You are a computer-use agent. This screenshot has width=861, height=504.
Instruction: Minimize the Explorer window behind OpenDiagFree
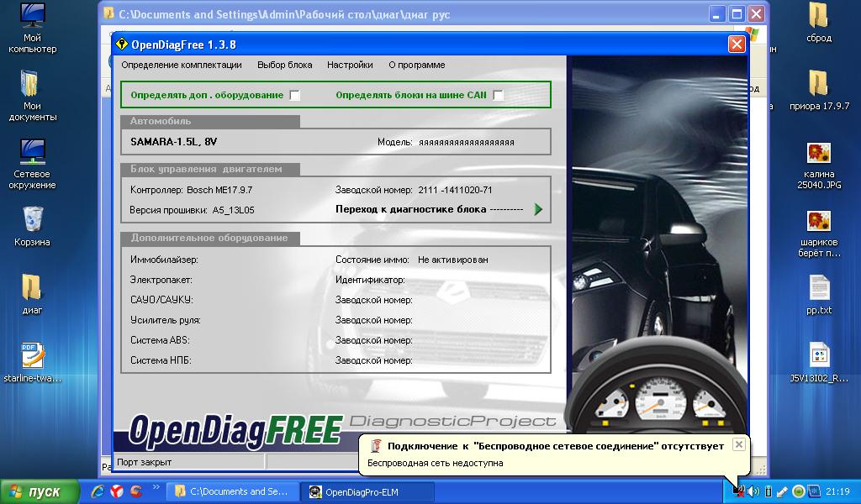click(x=716, y=14)
